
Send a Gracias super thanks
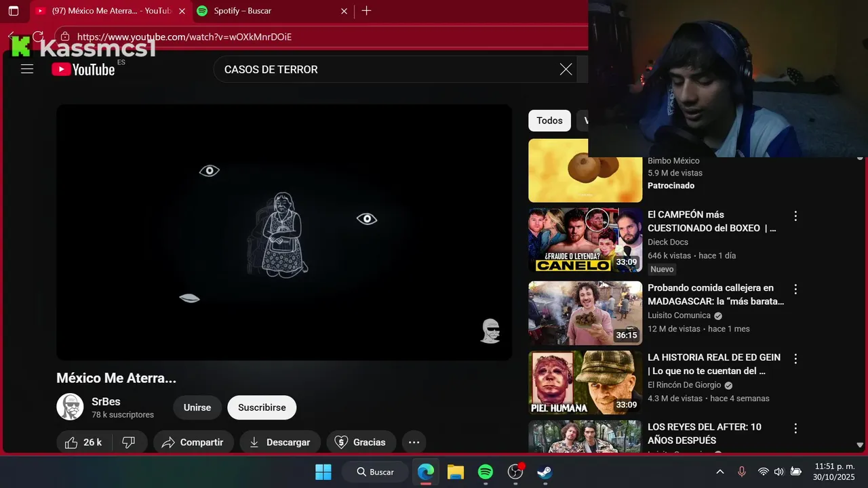(x=361, y=443)
